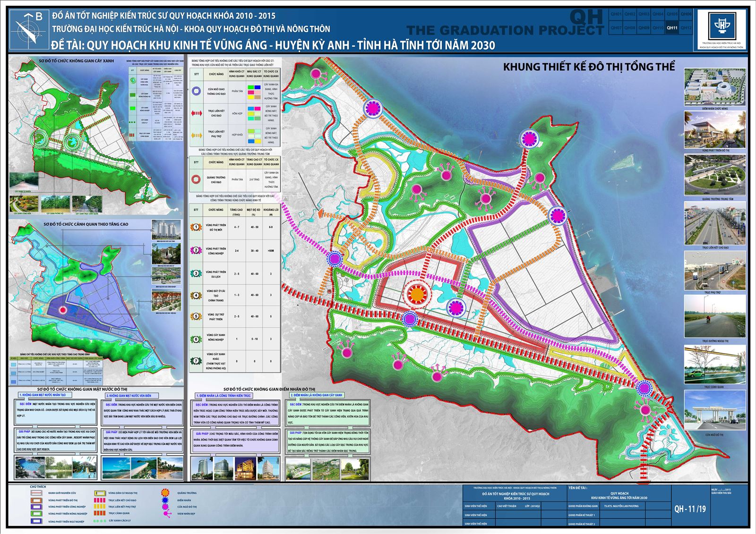Image resolution: width=756 pixels, height=534 pixels.
Task: Select the QH06 sheet tab
Action: (x=686, y=14)
